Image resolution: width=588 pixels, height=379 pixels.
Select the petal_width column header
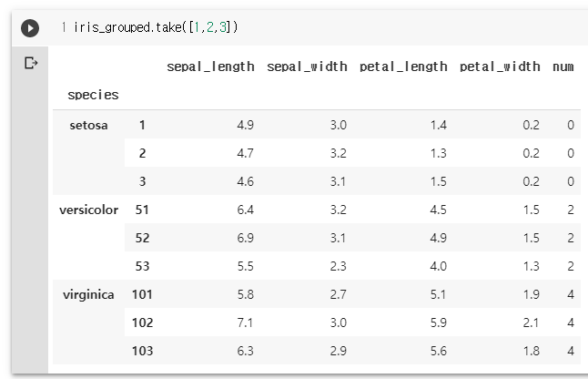coord(500,67)
